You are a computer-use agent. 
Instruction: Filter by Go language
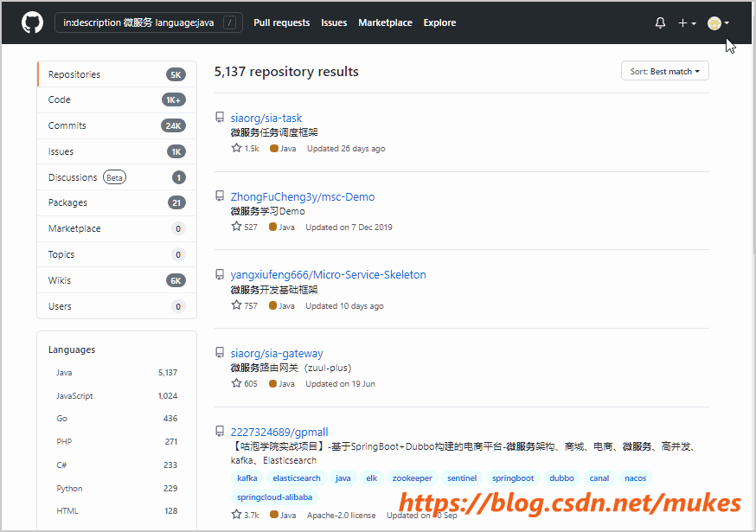(117, 418)
